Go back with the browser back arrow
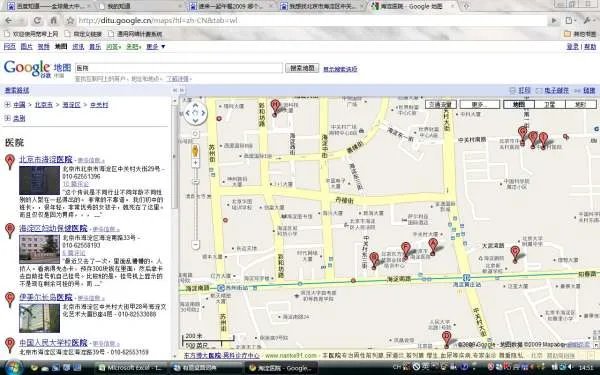This screenshot has height=375, width=600. tap(9, 21)
